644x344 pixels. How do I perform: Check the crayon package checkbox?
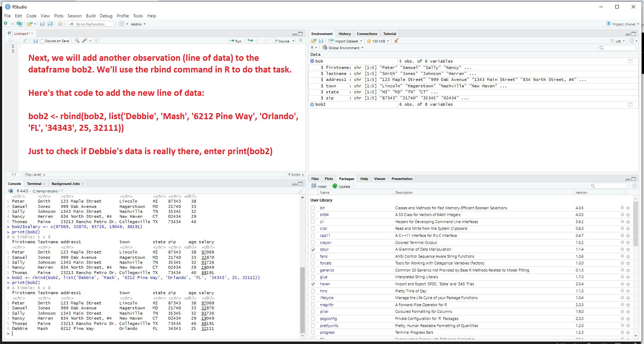313,243
